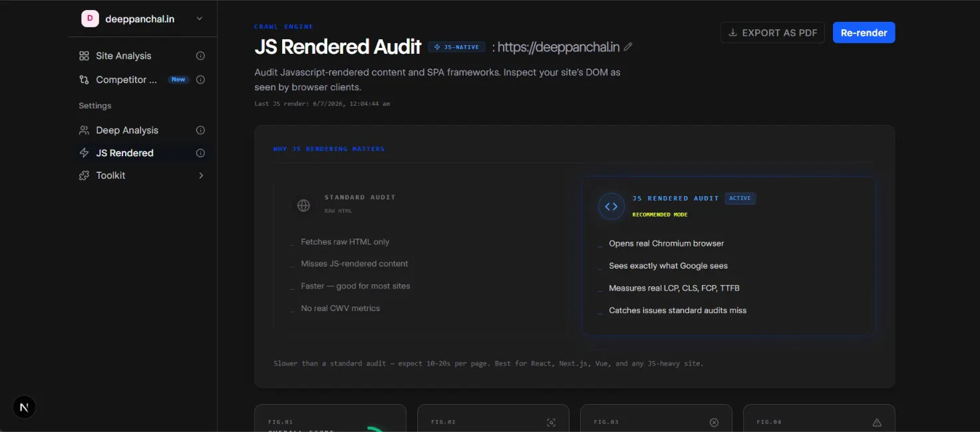This screenshot has width=980, height=432.
Task: Click 'Fetches raw HTML only' text
Action: click(345, 242)
